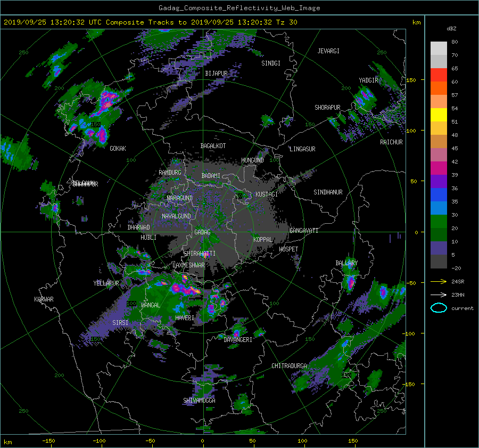The width and height of the screenshot is (479, 448).
Task: Select the BALLARY label
Action: 346,263
